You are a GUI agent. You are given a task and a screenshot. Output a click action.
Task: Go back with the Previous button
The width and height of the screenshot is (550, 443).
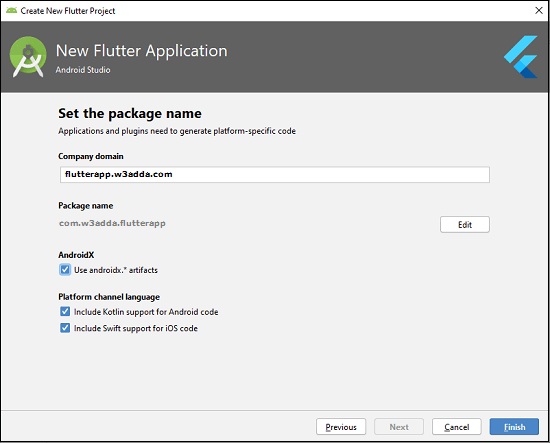(x=341, y=427)
